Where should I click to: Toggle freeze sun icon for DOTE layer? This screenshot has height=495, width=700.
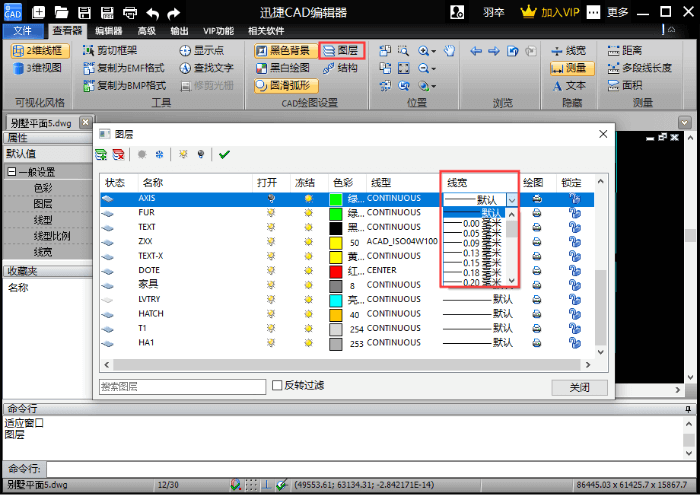point(308,270)
